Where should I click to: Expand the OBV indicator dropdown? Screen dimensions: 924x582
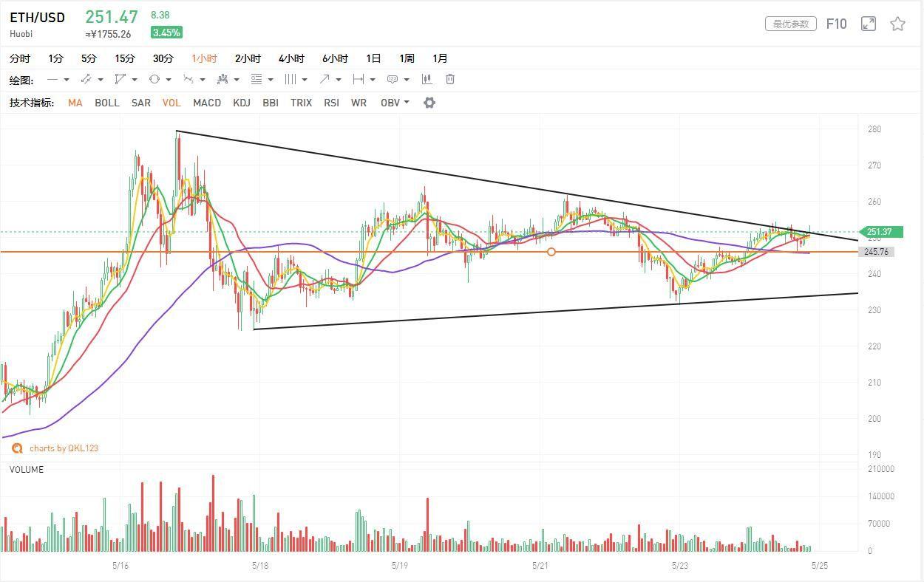(407, 103)
